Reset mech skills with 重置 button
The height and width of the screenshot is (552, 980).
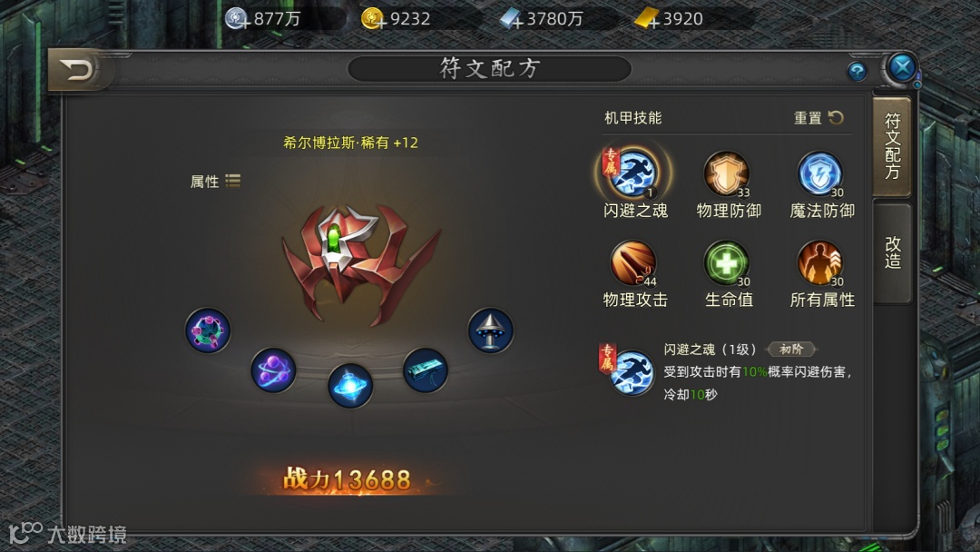(818, 117)
